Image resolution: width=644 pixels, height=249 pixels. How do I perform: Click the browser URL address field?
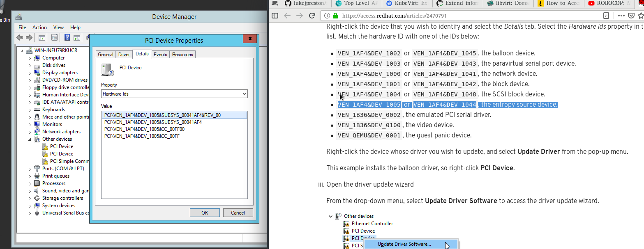452,16
